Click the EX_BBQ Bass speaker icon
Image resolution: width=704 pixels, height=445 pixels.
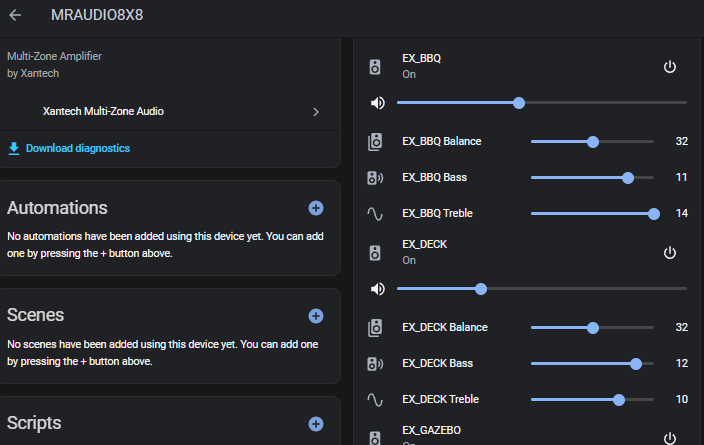pyautogui.click(x=376, y=178)
